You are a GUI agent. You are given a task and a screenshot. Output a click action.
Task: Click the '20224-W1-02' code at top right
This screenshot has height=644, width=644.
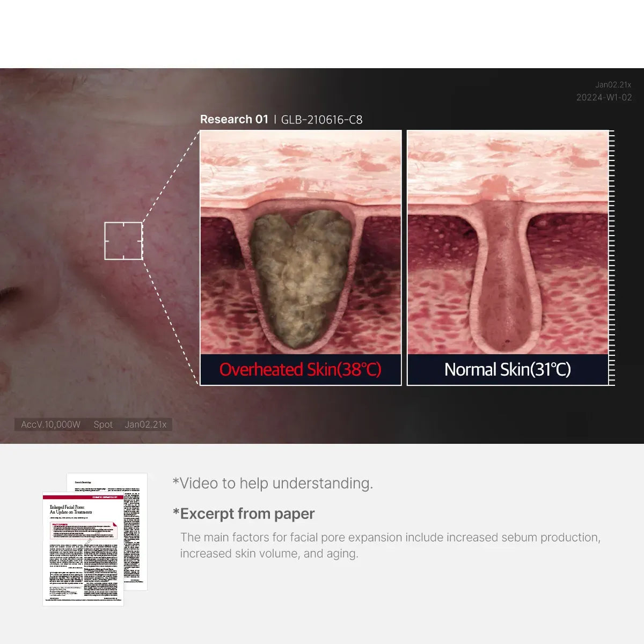pyautogui.click(x=604, y=97)
